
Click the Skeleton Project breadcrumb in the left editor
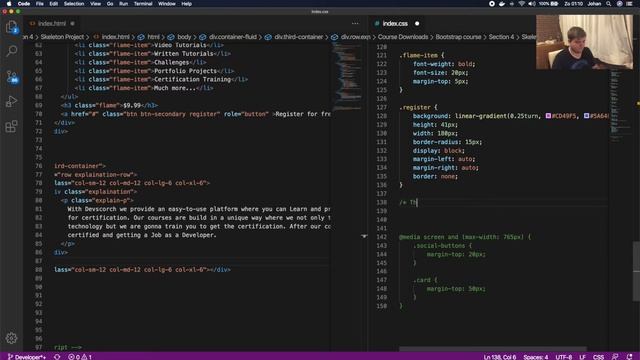pyautogui.click(x=62, y=37)
